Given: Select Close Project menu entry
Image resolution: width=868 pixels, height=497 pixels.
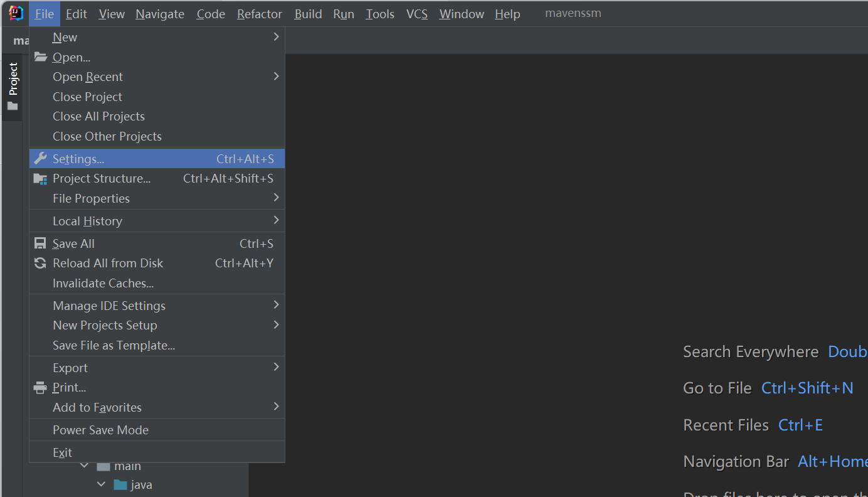Looking at the screenshot, I should 157,97.
